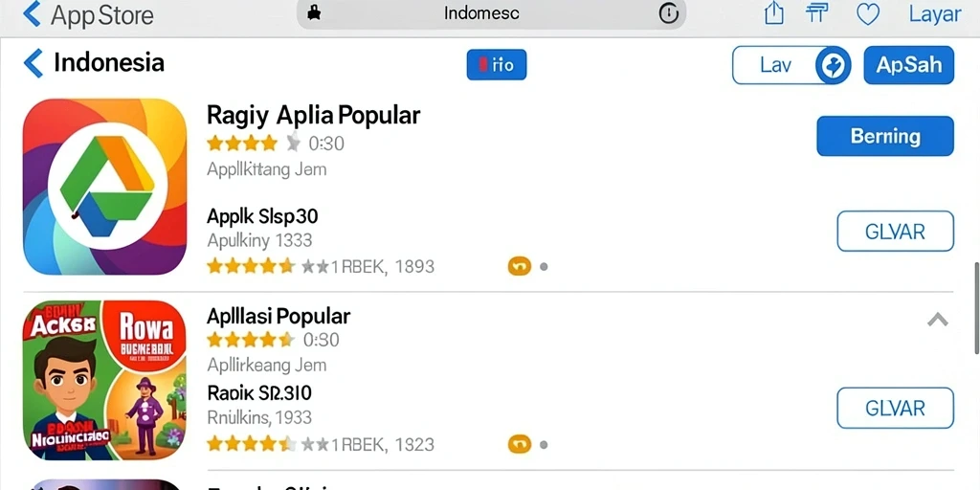
Task: Click GLVAR for Applk Slsp30
Action: point(895,232)
